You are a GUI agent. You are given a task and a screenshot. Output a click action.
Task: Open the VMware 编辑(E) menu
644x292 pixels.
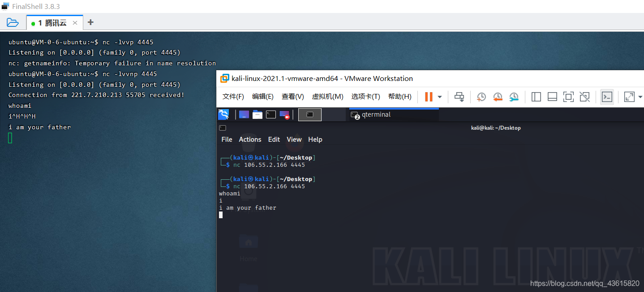pos(263,97)
